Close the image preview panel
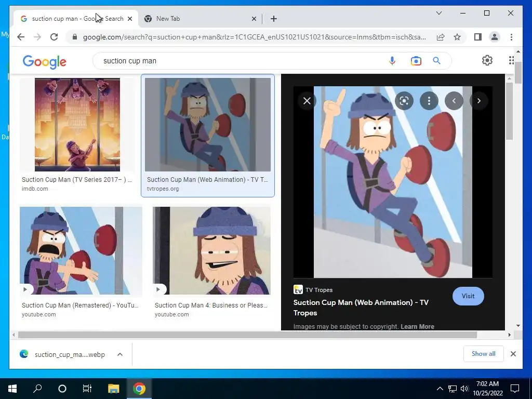 pos(307,101)
